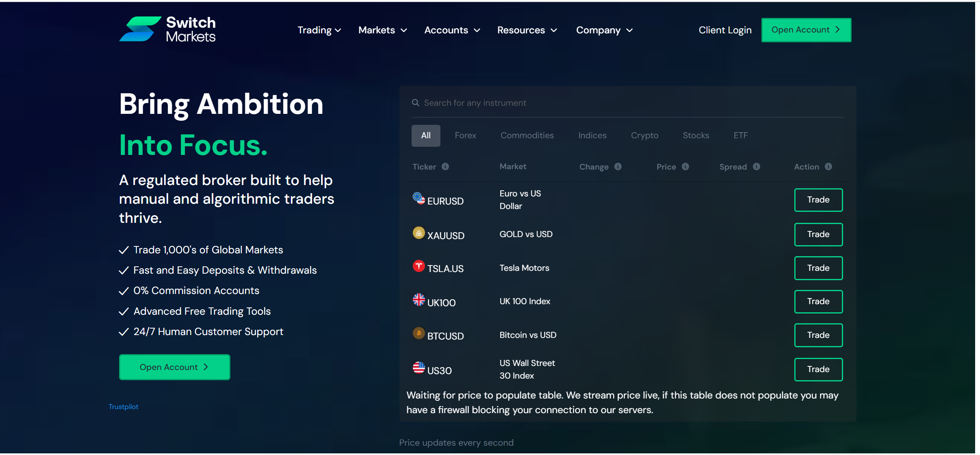
Task: Click the Price column header
Action: click(x=666, y=167)
